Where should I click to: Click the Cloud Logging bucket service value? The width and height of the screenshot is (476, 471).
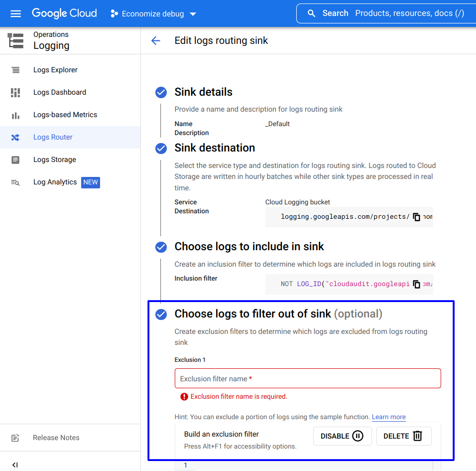click(298, 202)
